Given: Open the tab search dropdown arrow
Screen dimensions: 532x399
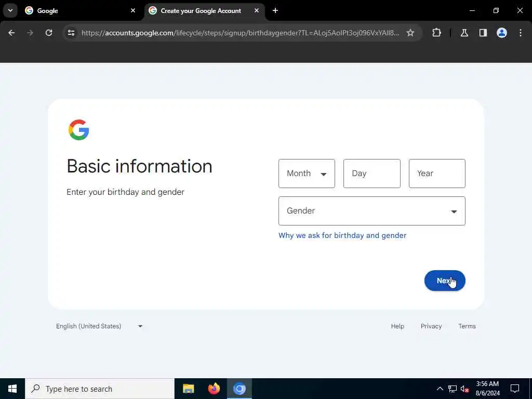Looking at the screenshot, I should pyautogui.click(x=10, y=10).
